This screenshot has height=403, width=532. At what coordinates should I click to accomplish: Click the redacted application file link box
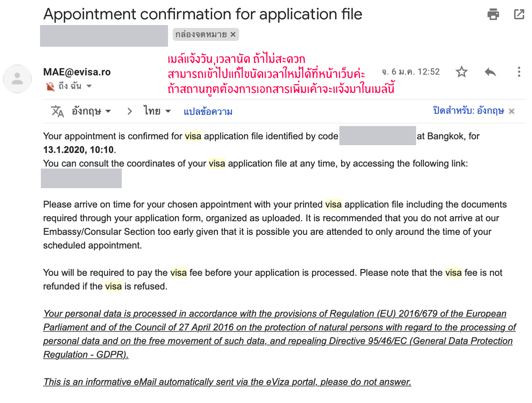(81, 178)
